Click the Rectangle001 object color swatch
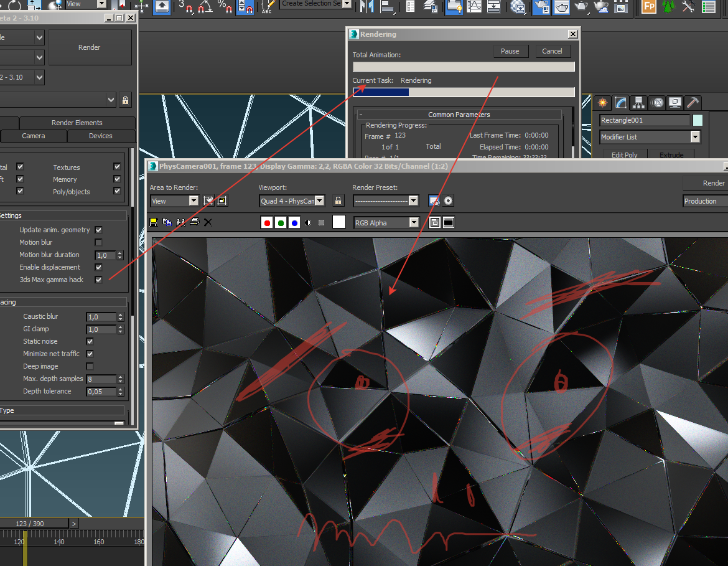Image resolution: width=728 pixels, height=566 pixels. click(698, 120)
